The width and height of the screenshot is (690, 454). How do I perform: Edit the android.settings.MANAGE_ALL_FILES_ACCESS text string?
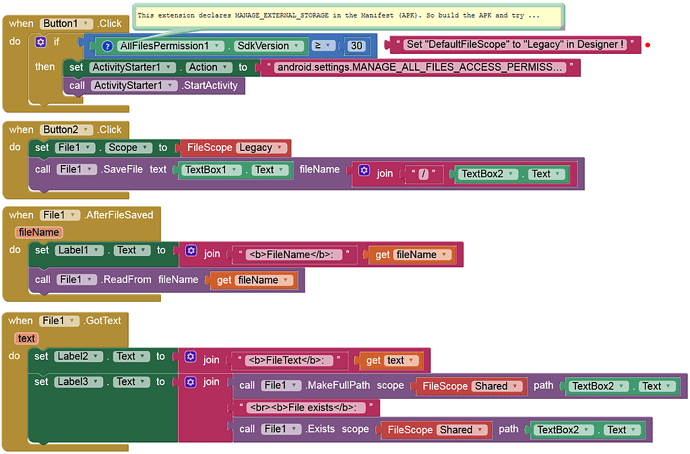[x=420, y=67]
